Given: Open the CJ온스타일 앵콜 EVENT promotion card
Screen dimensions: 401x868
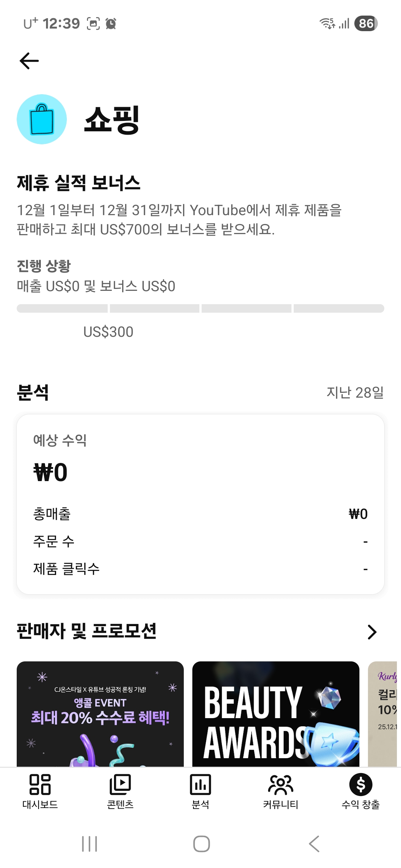Looking at the screenshot, I should point(100,714).
